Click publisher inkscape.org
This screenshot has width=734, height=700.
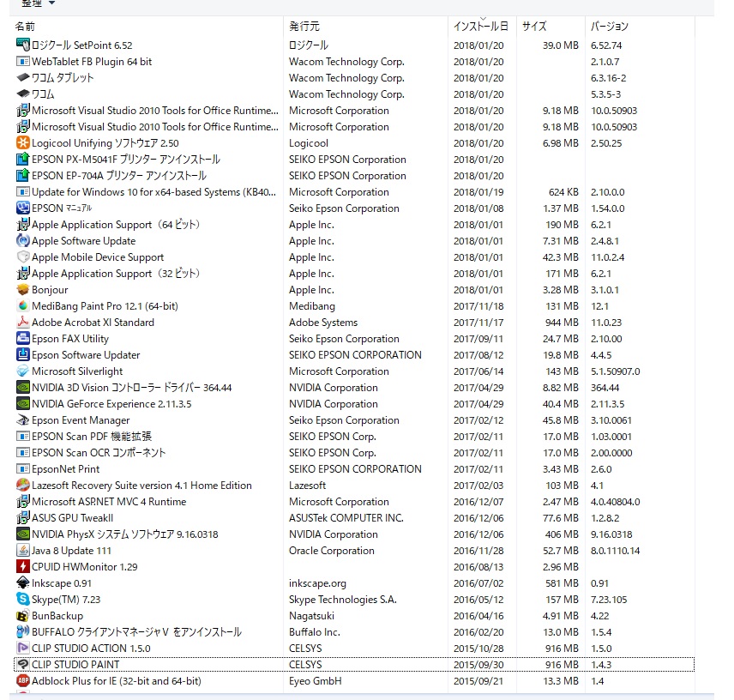click(317, 583)
